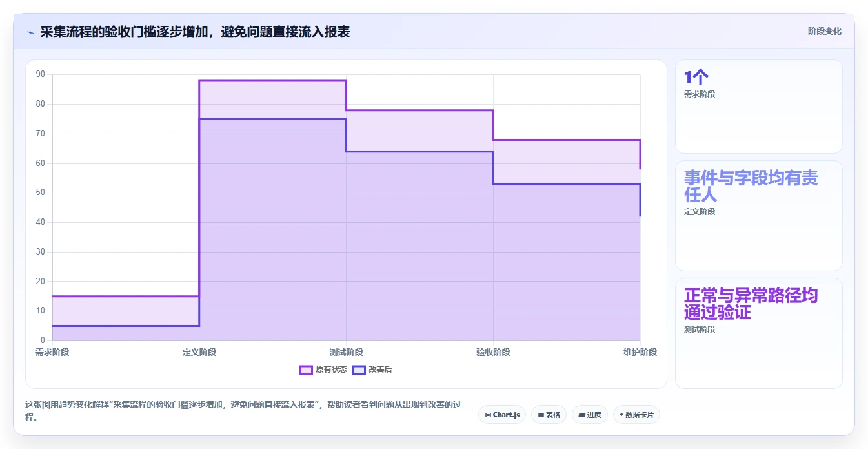Click the 需求阶段 x-axis label
The image size is (868, 449).
pos(52,352)
